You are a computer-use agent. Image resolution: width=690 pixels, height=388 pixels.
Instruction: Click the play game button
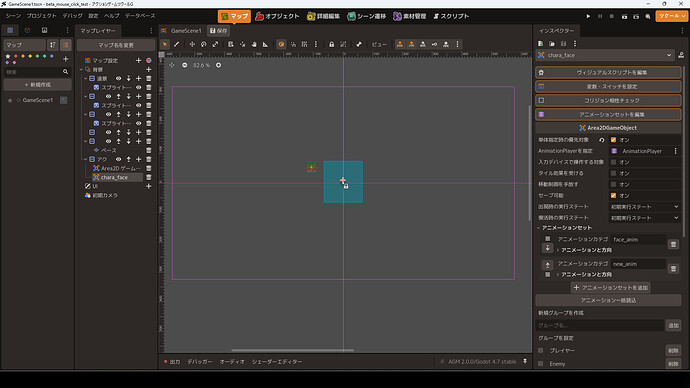(588, 16)
